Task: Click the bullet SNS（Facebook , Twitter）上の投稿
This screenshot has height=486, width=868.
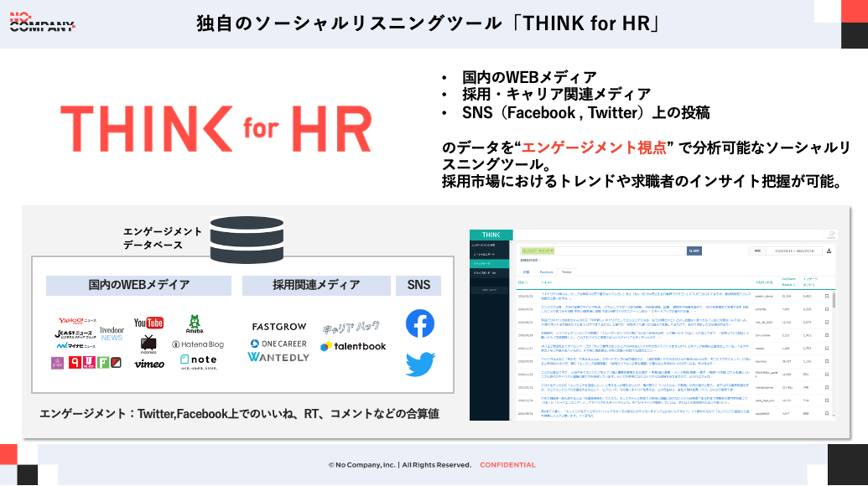Action: point(585,113)
